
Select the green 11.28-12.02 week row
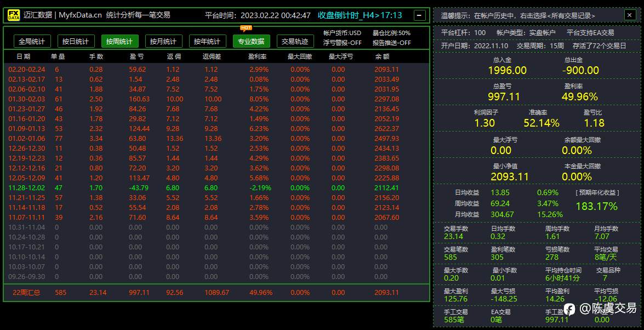click(216, 188)
